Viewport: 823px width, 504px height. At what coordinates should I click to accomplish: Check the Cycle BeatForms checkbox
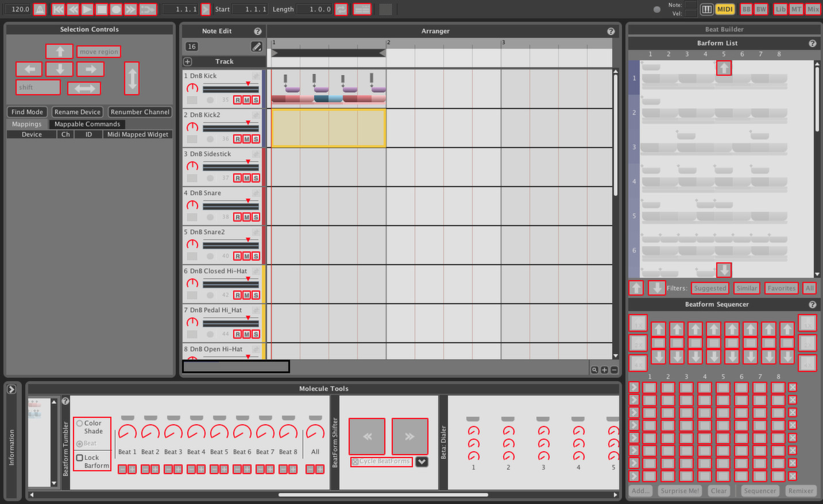click(x=354, y=462)
